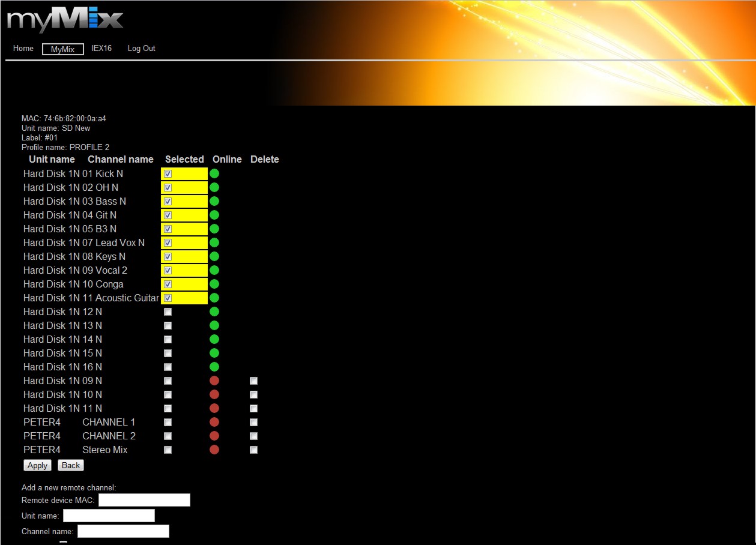
Task: Open the Home menu item
Action: pyautogui.click(x=23, y=49)
